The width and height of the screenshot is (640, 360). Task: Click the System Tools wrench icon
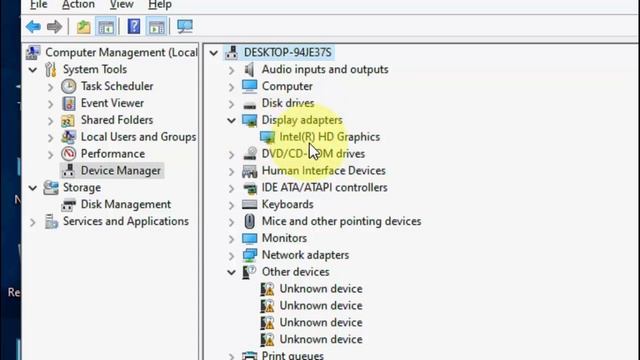pos(51,69)
